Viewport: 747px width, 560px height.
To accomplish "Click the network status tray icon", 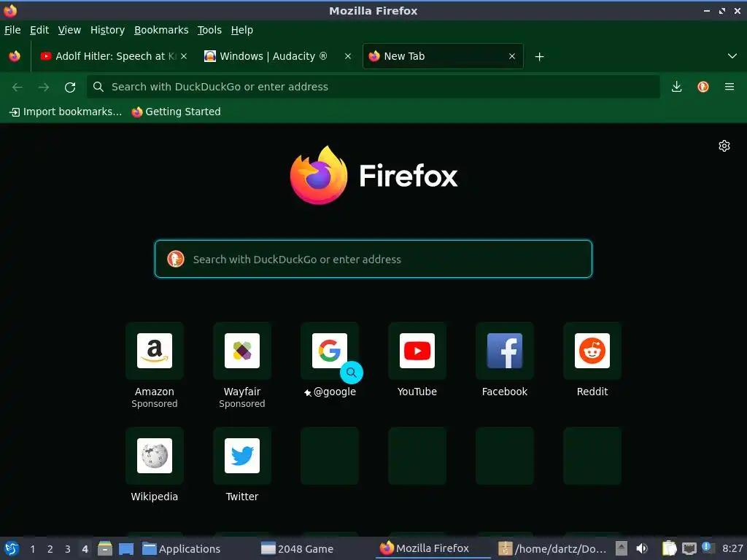I will [x=689, y=548].
